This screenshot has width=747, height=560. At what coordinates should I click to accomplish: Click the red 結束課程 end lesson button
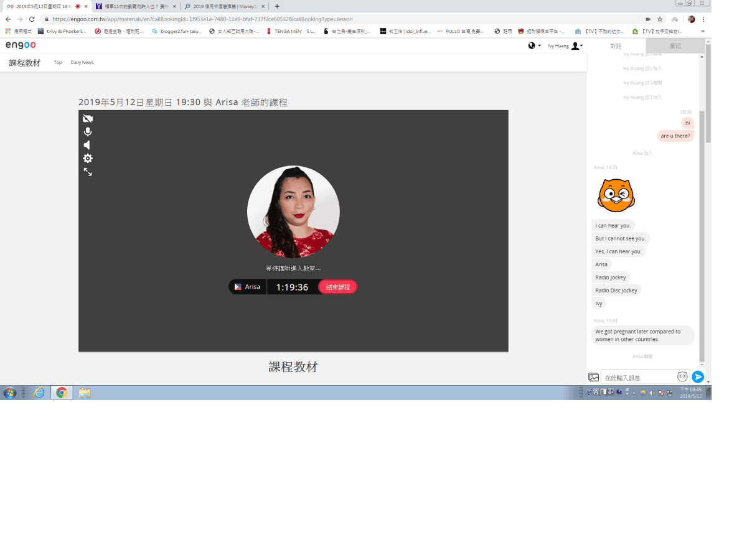[x=337, y=287]
